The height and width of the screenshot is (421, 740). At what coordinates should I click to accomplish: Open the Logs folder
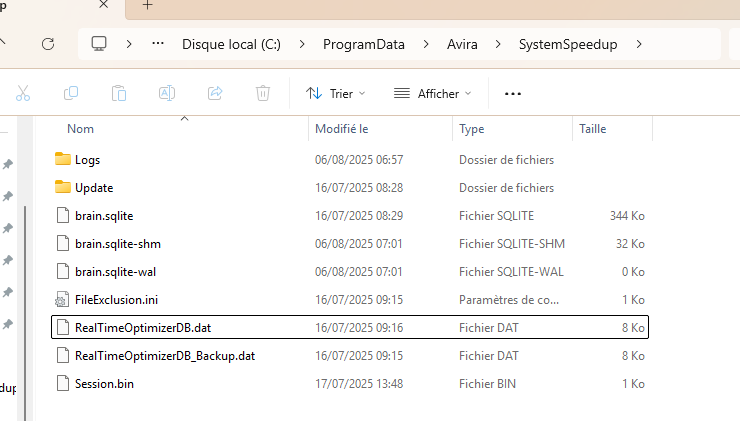pyautogui.click(x=87, y=160)
